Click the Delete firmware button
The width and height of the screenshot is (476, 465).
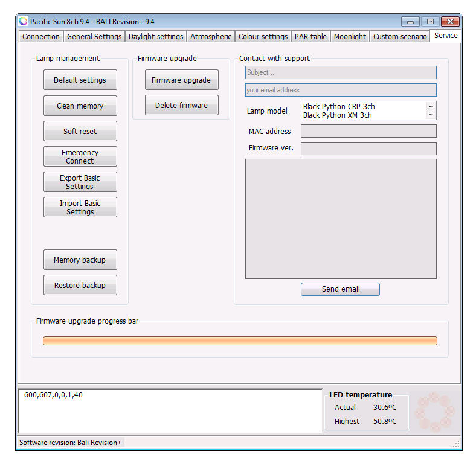tap(181, 105)
